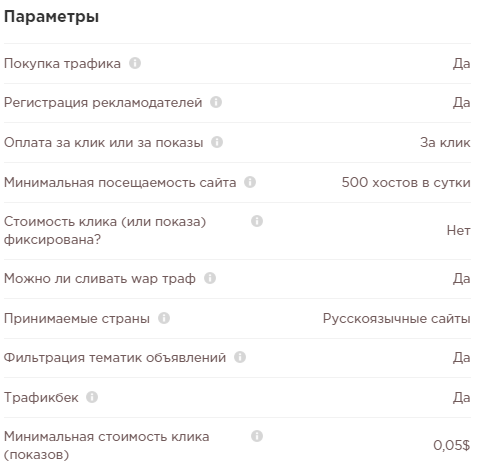Show info for Минимальная стоимость клика
Viewport: 479px width, 463px height.
coord(257,436)
